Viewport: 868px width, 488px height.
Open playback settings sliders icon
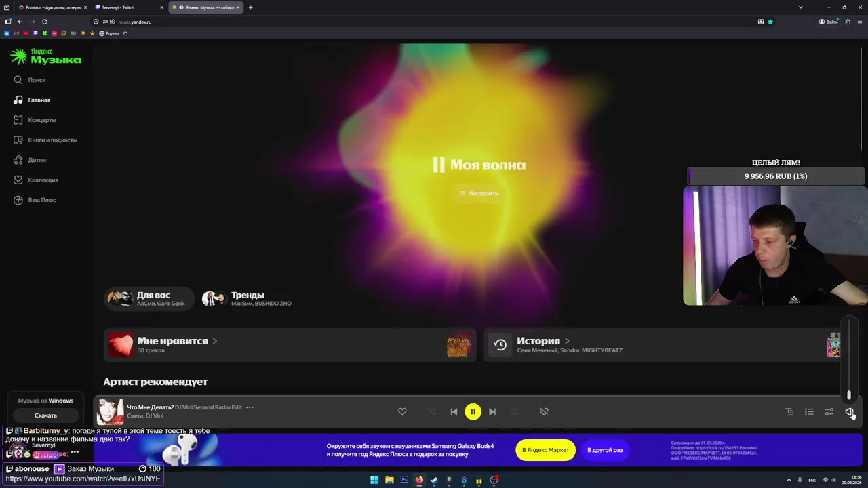tap(829, 411)
